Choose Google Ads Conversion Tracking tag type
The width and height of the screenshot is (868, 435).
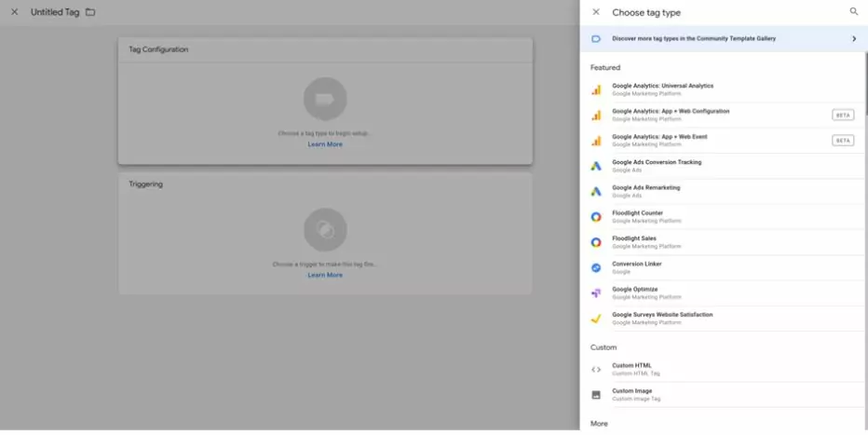[x=723, y=166]
